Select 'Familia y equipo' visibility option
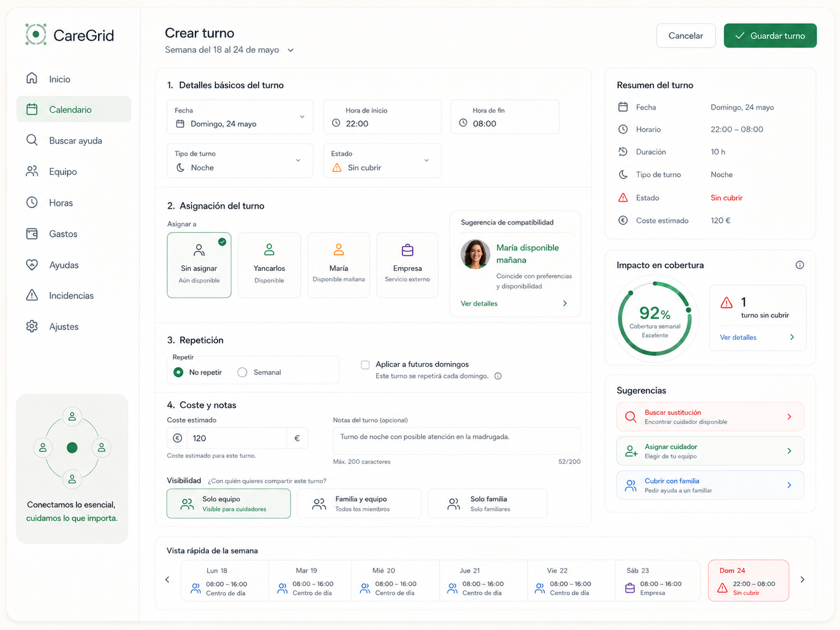840x630 pixels. [x=359, y=504]
